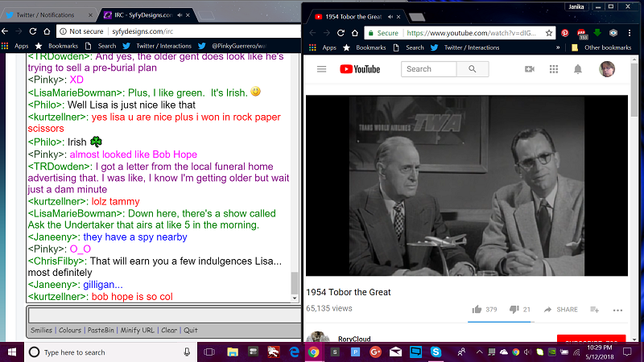This screenshot has width=644, height=362.
Task: Open Windows Action Center notifications
Action: [x=627, y=352]
